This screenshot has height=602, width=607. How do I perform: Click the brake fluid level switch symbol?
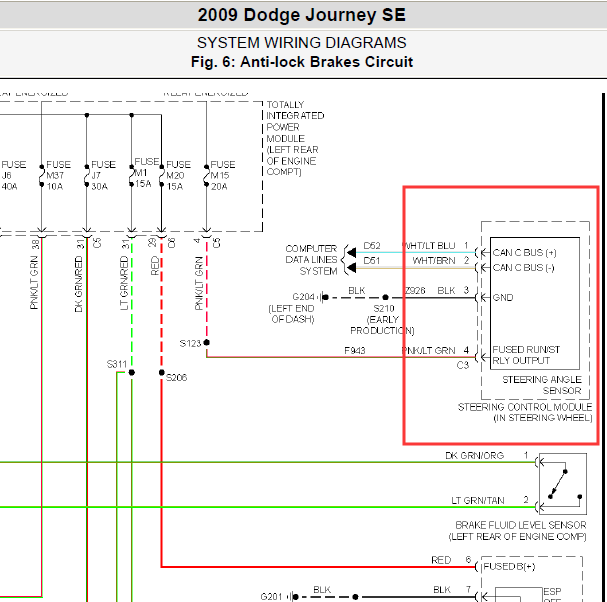[x=562, y=484]
